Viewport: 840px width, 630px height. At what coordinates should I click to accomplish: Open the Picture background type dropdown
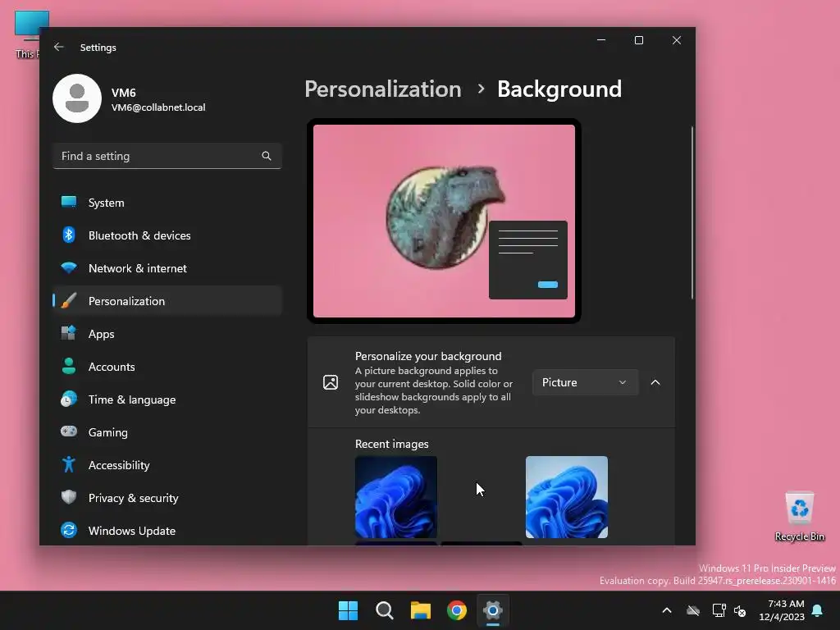pyautogui.click(x=585, y=382)
